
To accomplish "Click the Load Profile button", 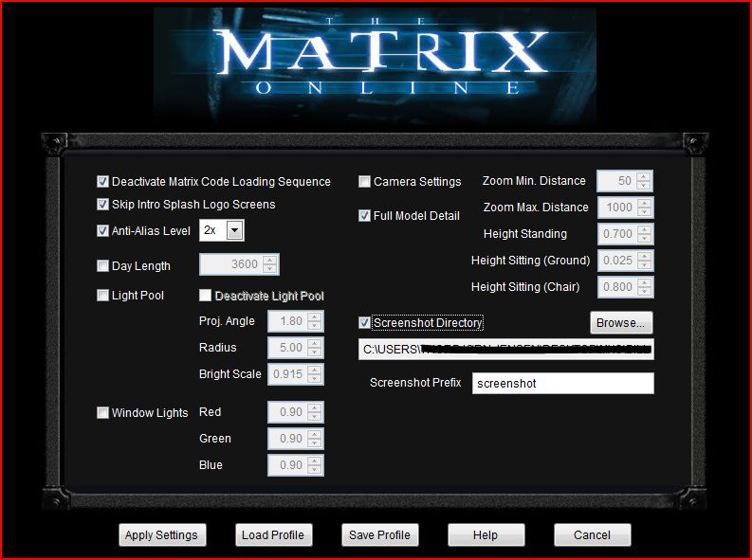I will [x=273, y=535].
